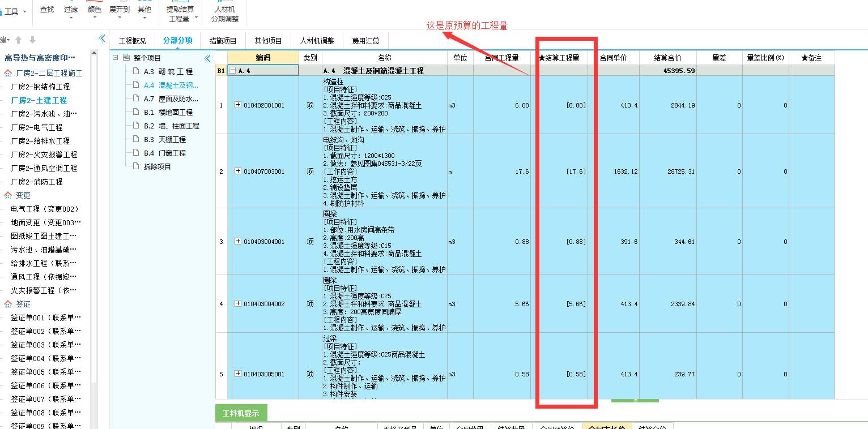Select the 签证 group node
868x429 pixels.
[x=23, y=304]
